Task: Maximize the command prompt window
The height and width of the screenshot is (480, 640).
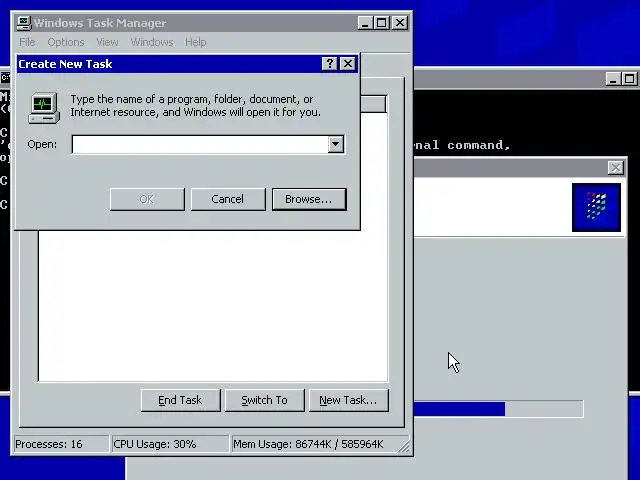Action: point(629,79)
